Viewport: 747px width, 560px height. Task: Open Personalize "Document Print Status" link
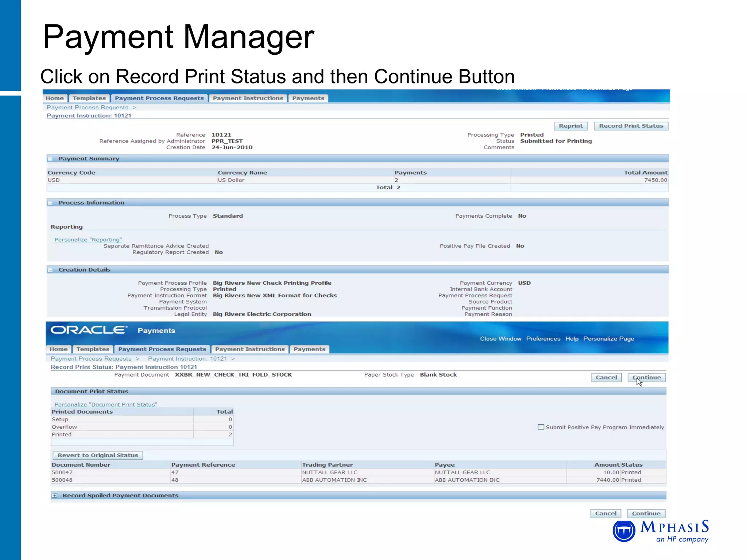(x=106, y=405)
